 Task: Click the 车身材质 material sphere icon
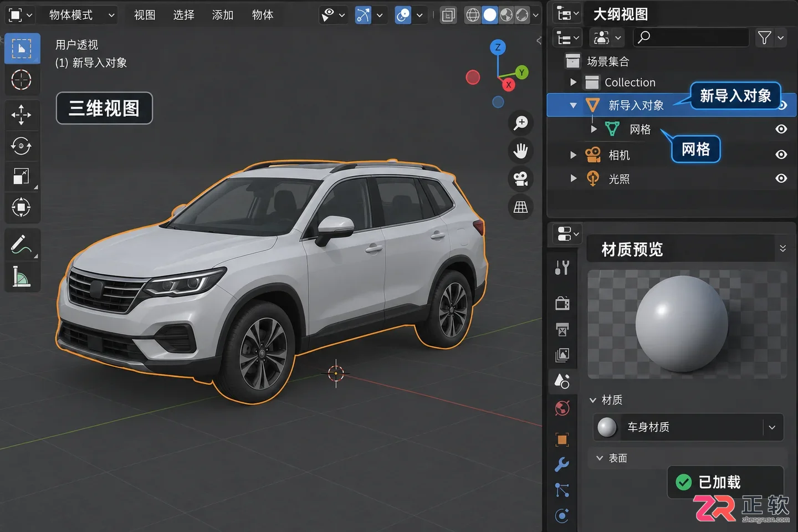pos(607,427)
